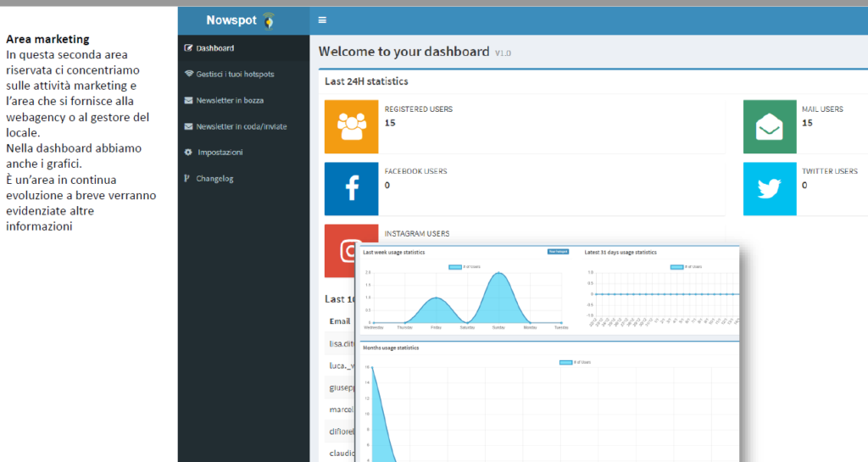The height and width of the screenshot is (462, 868).
Task: Open the Dashboard menu item
Action: (x=214, y=48)
